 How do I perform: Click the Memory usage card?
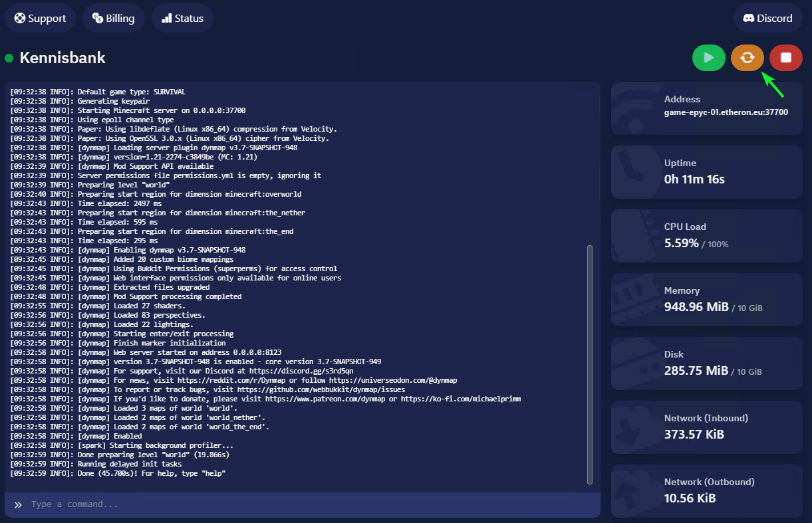706,299
